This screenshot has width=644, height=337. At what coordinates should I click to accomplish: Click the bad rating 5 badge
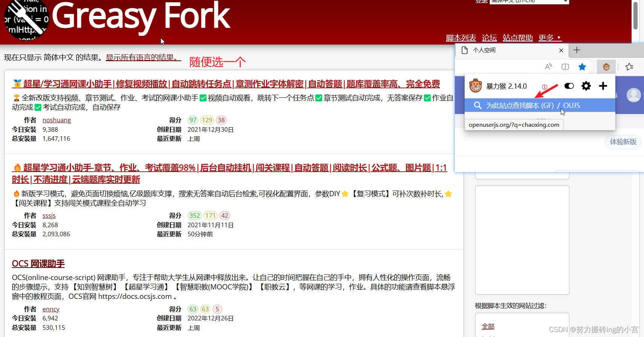click(x=217, y=309)
